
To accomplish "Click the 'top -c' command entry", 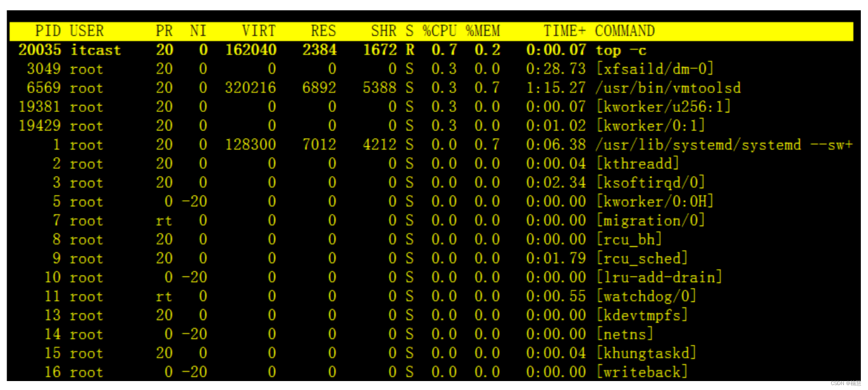I will coord(621,50).
